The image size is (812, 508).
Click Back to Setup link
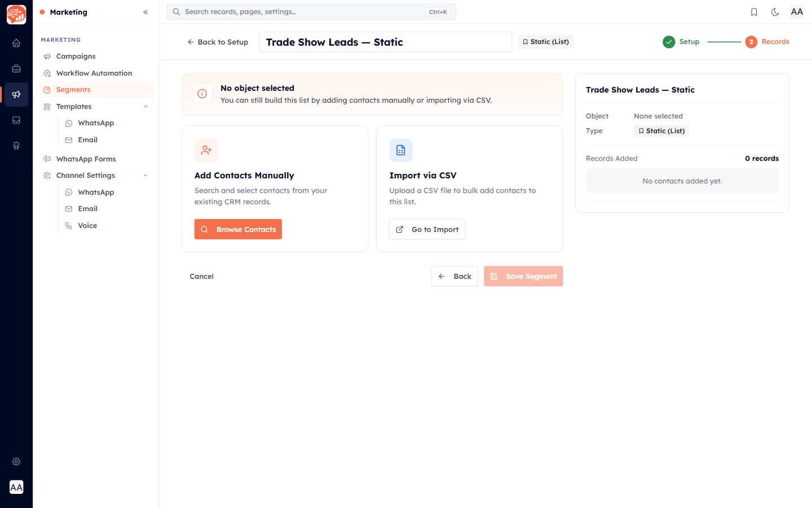click(x=218, y=42)
